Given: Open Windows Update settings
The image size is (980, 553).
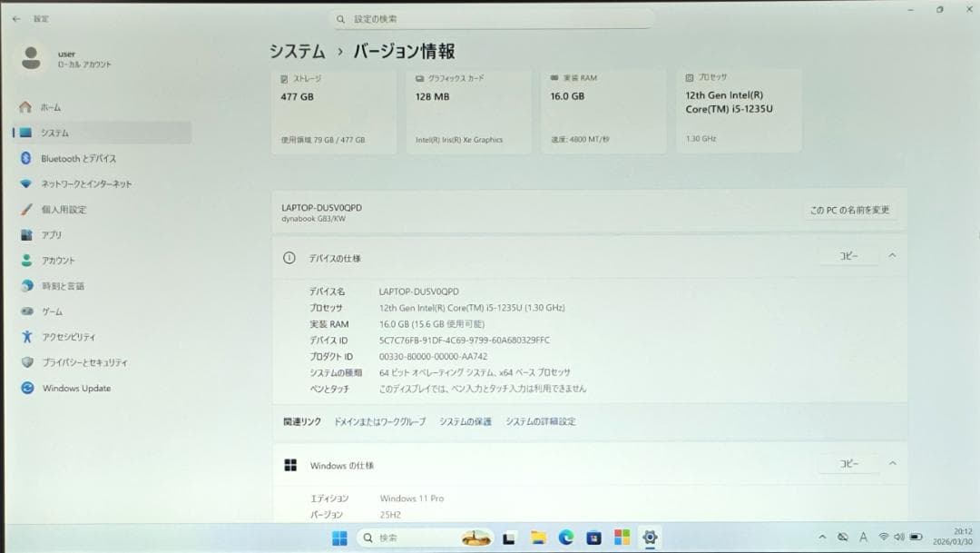Looking at the screenshot, I should [x=102, y=389].
